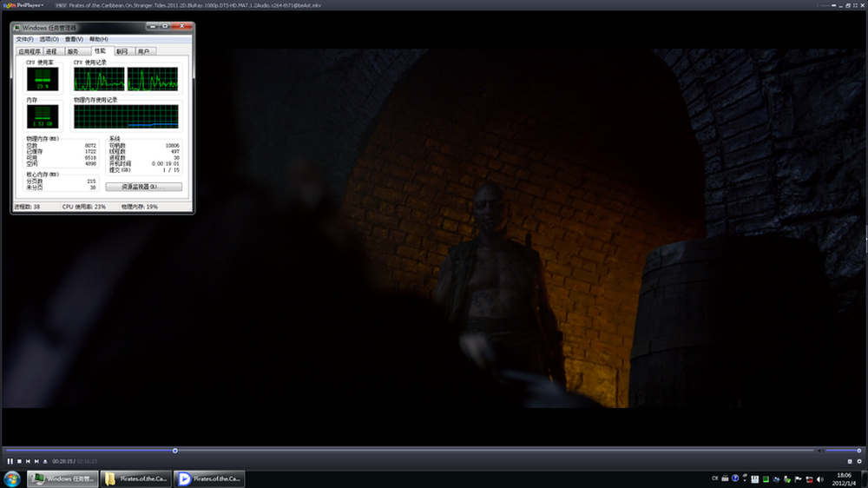868x488 pixels.
Task: Click the cached memory value 1722
Action: tap(90, 152)
